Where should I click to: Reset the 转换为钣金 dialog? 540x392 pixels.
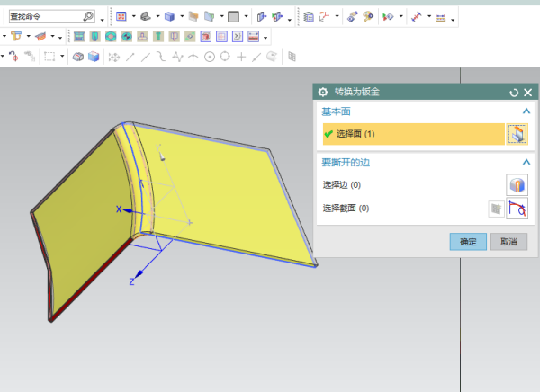[x=514, y=92]
